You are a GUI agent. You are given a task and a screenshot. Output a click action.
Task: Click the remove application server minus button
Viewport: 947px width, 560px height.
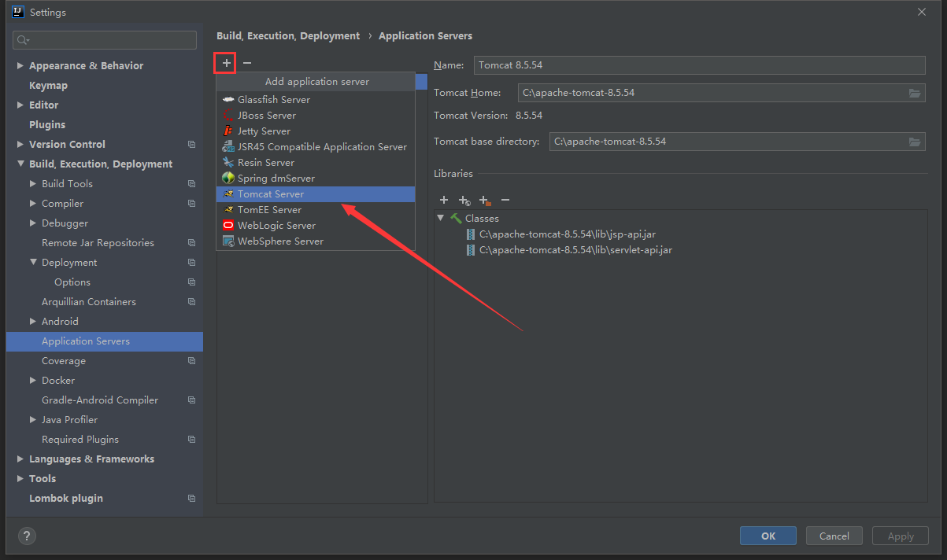pyautogui.click(x=247, y=63)
